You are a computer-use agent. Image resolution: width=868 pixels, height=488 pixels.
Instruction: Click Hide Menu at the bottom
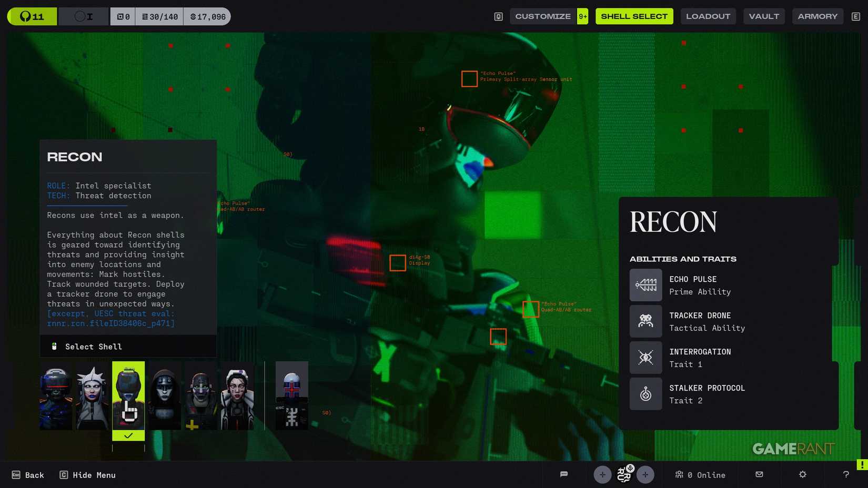click(87, 475)
